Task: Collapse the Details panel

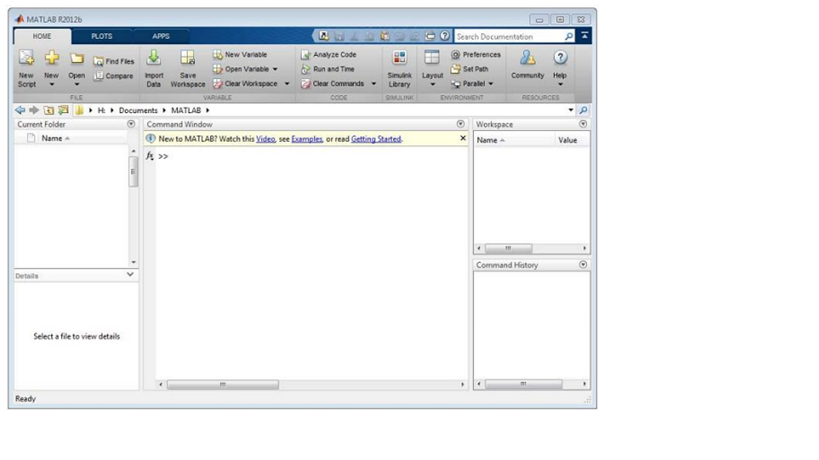Action: tap(130, 275)
